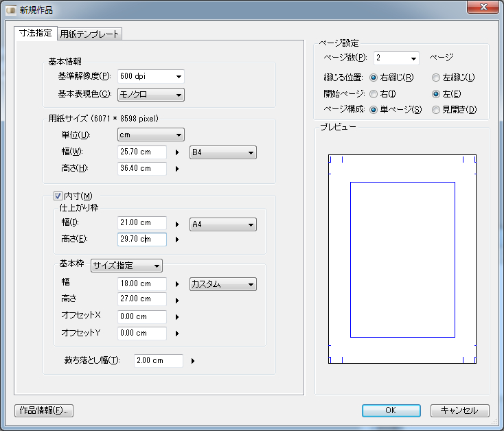Click the arrow beside basic frame 高さ 27.00 cm
The image size is (504, 431).
click(x=177, y=301)
